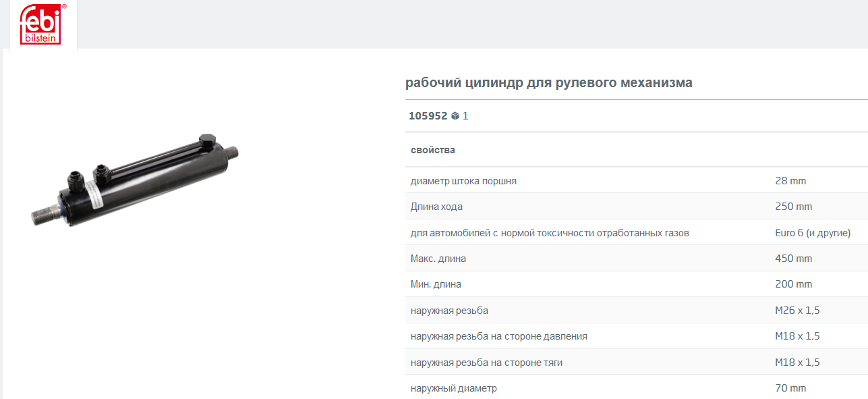868x399 pixels.
Task: Click наружная резьба на стороне тяги label
Action: [486, 363]
